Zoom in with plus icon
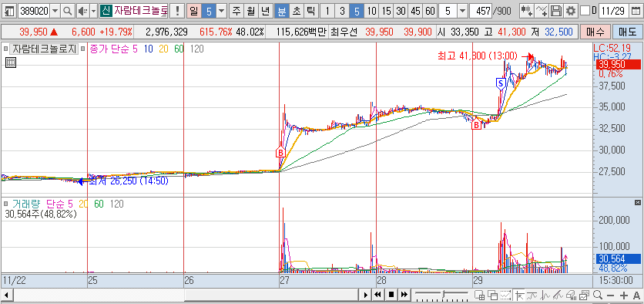This screenshot has height=304, width=644. pos(624,295)
